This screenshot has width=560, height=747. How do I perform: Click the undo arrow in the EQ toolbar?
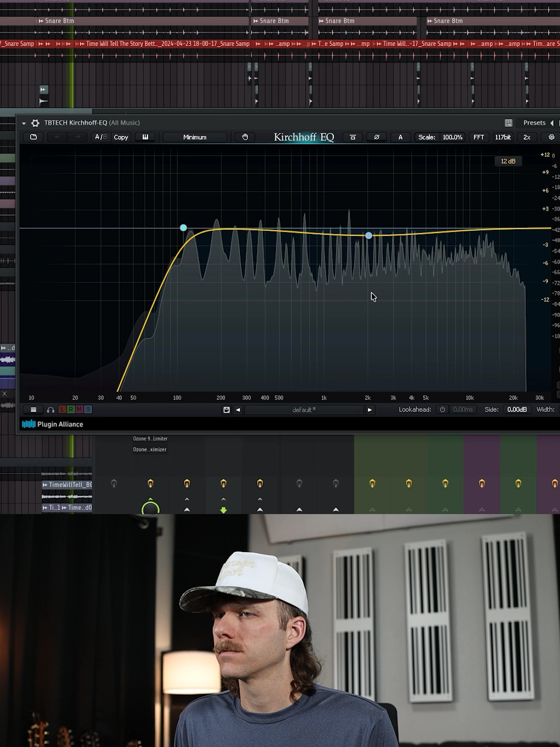coord(57,137)
